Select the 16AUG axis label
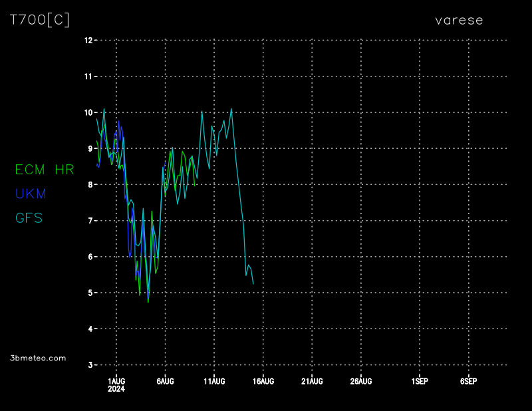The width and height of the screenshot is (532, 411). click(x=263, y=381)
